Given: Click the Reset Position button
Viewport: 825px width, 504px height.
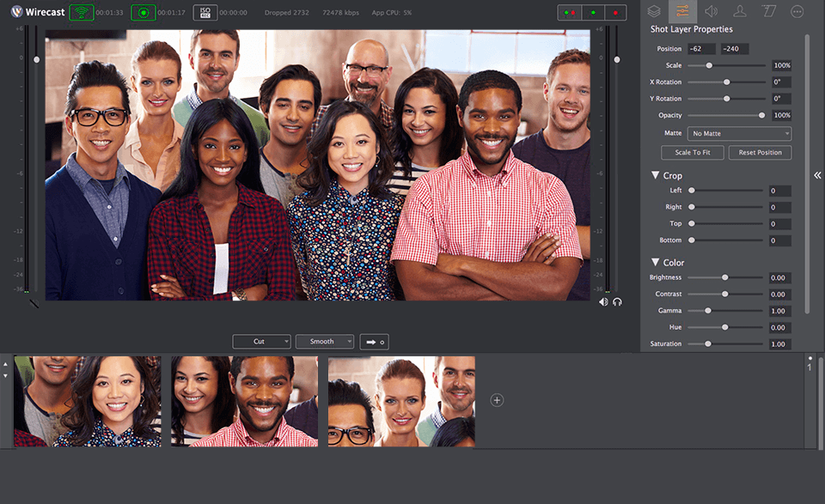Looking at the screenshot, I should (760, 152).
